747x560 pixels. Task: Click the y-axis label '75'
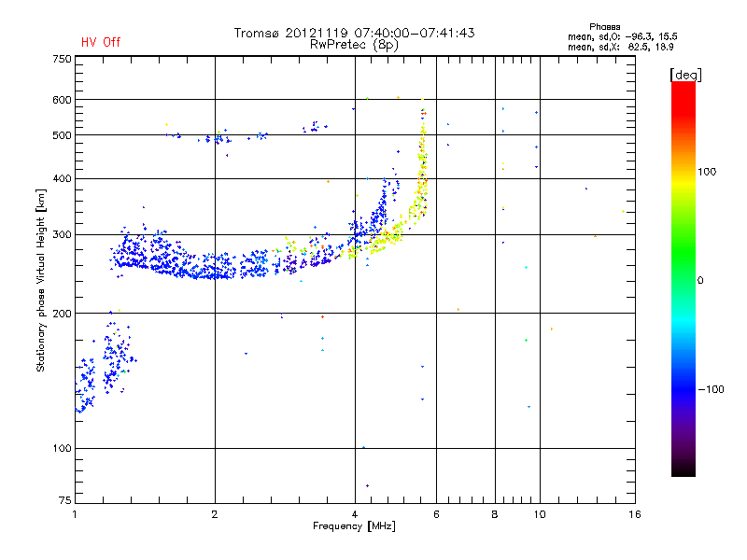click(65, 500)
